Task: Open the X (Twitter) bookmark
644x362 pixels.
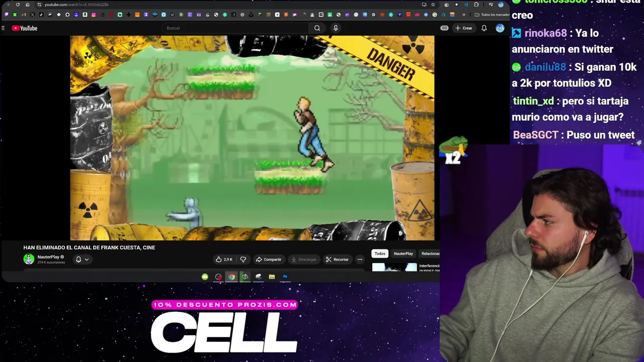Action: [x=32, y=15]
